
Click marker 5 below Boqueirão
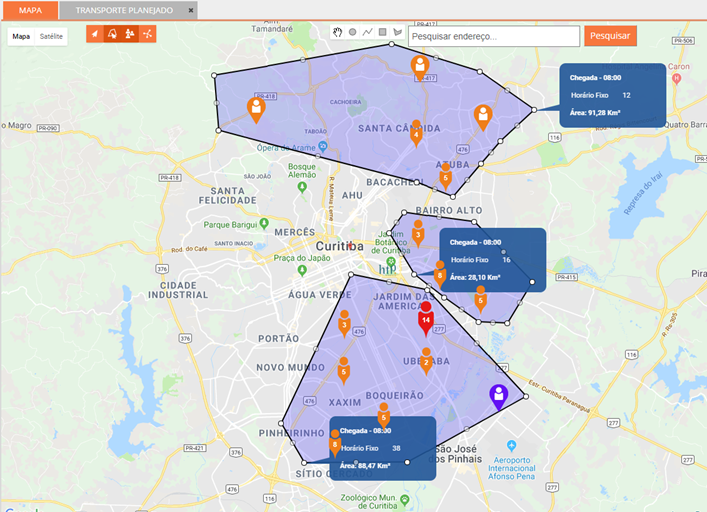(x=384, y=416)
